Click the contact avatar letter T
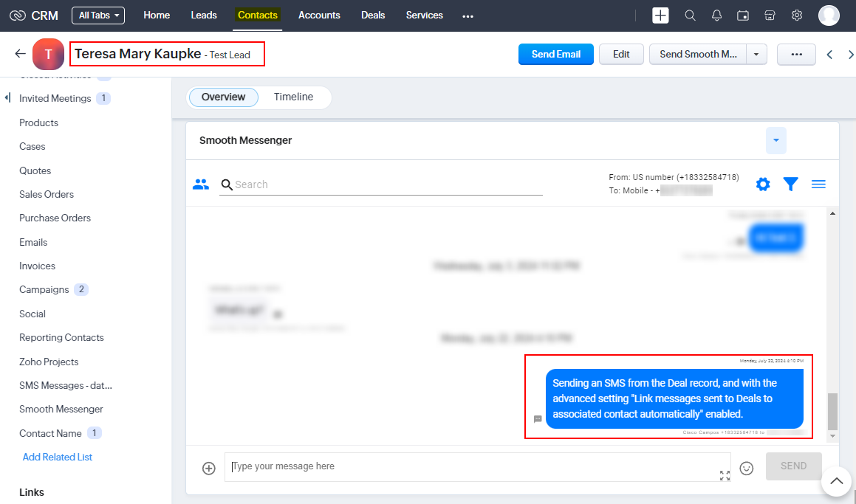This screenshot has height=504, width=856. [48, 54]
